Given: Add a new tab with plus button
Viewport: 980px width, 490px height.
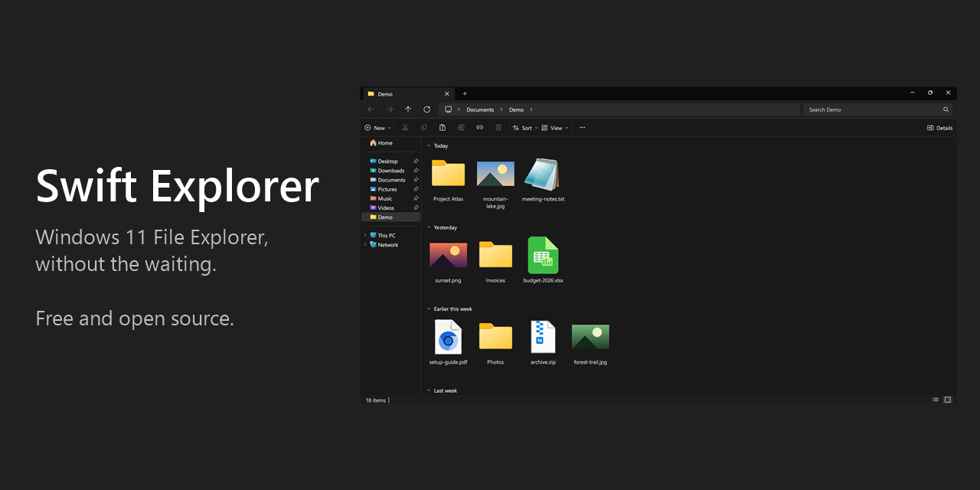Looking at the screenshot, I should [465, 93].
